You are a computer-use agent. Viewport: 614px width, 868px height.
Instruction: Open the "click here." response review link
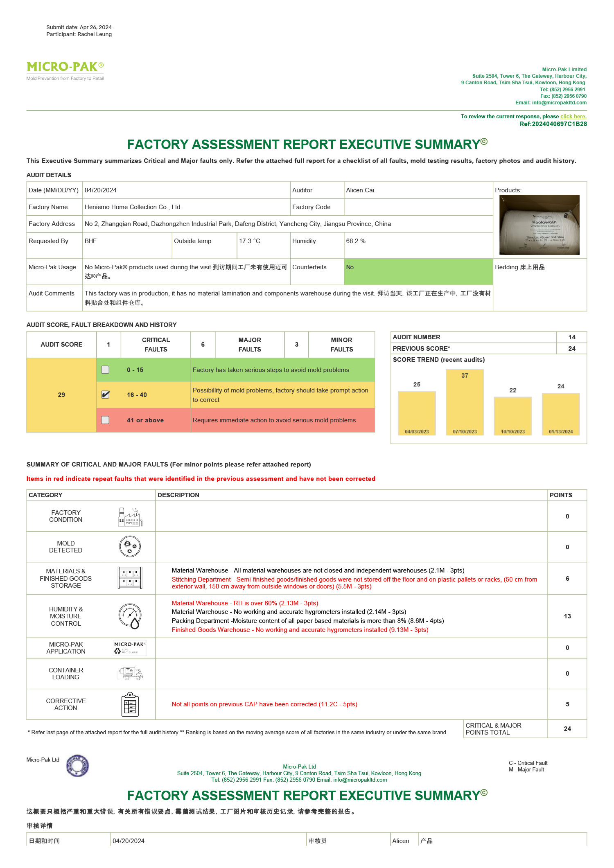pyautogui.click(x=573, y=117)
